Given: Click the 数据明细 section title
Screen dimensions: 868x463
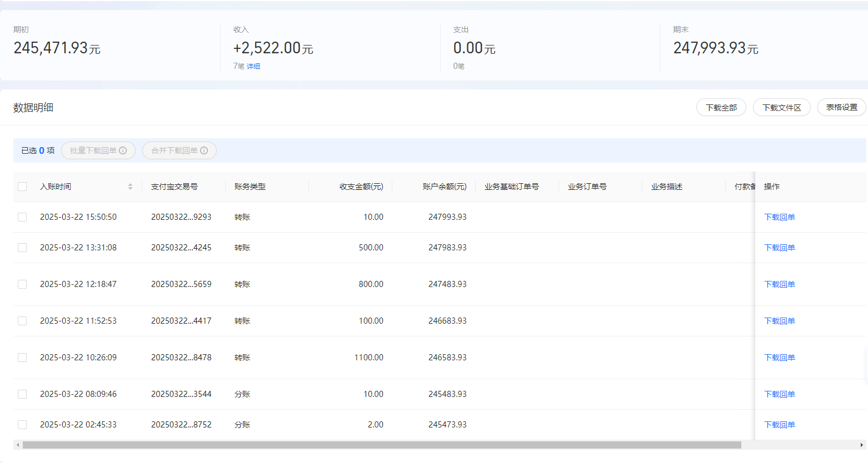Looking at the screenshot, I should pos(33,108).
